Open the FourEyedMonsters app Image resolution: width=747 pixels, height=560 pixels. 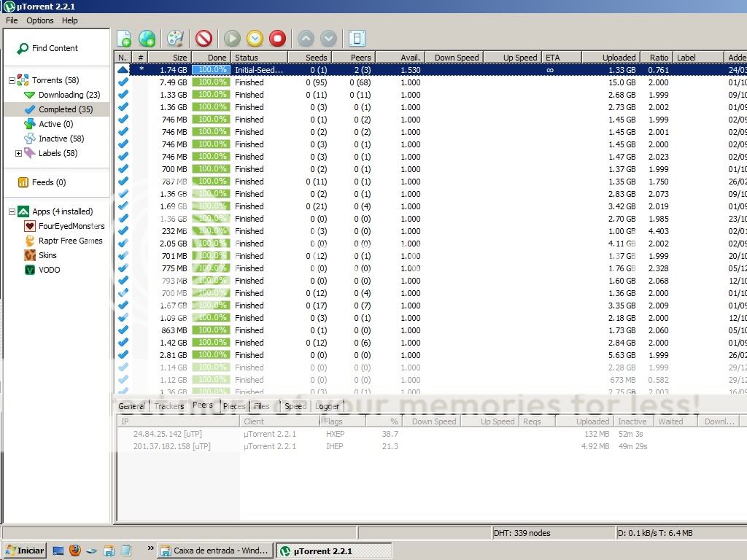(x=71, y=226)
